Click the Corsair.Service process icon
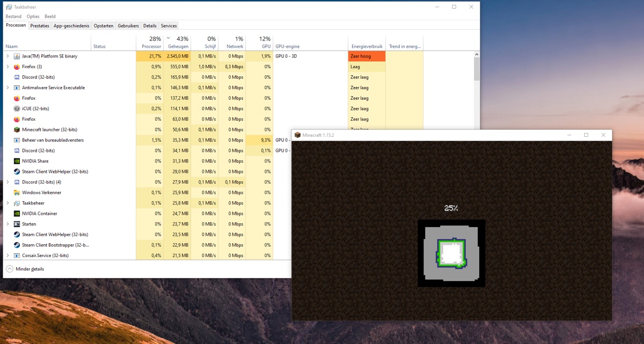 [x=17, y=255]
